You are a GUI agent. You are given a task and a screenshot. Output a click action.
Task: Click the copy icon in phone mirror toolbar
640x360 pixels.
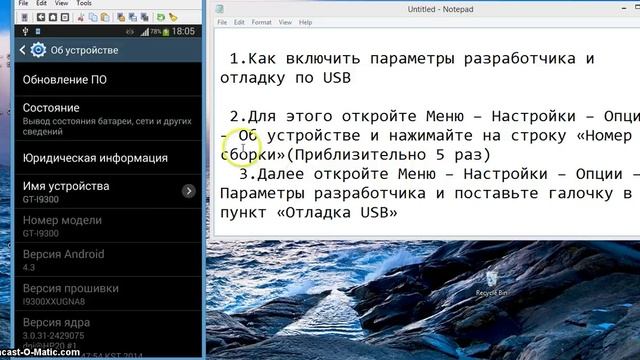tap(93, 17)
